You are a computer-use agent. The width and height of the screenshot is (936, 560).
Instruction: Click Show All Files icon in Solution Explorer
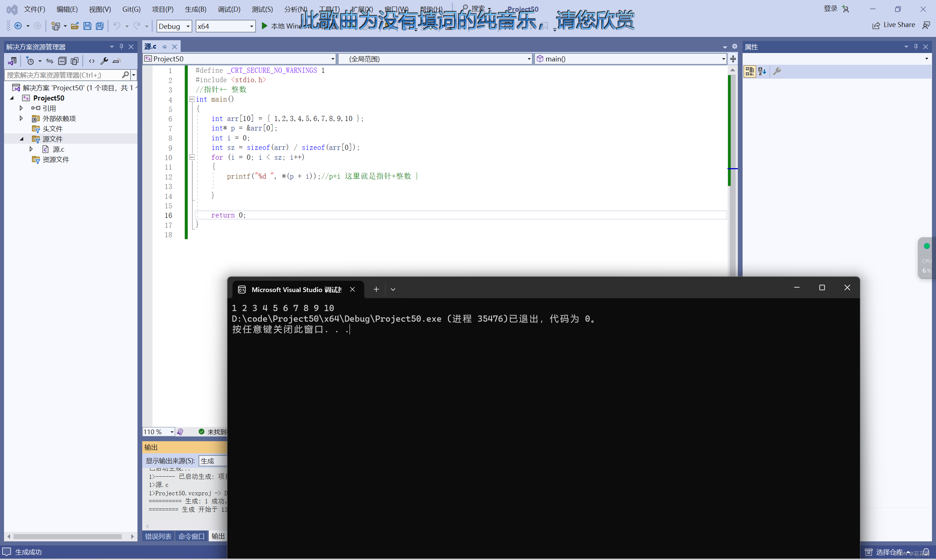point(75,61)
